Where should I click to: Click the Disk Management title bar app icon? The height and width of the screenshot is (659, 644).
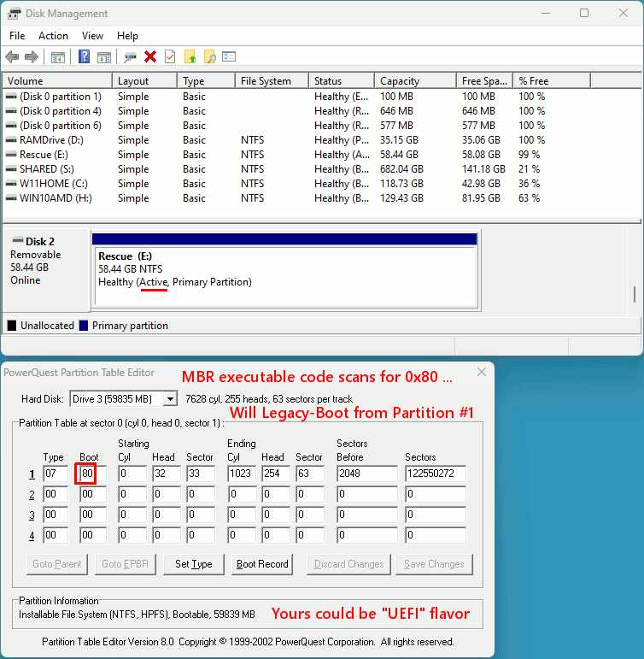tap(14, 14)
